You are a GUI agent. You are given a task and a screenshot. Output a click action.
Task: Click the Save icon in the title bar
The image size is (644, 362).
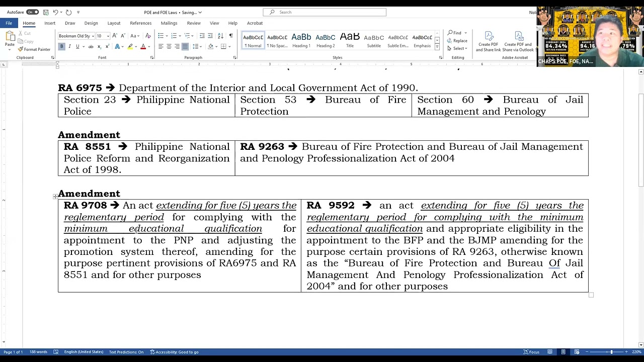point(46,12)
